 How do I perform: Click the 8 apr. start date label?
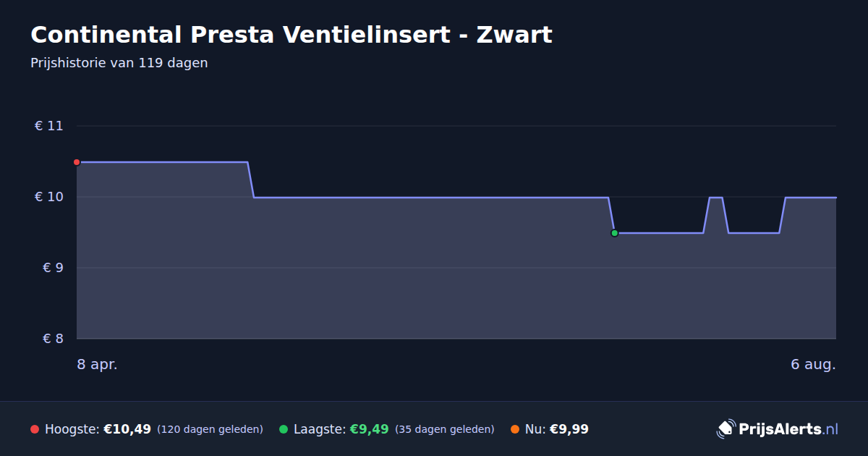click(97, 364)
